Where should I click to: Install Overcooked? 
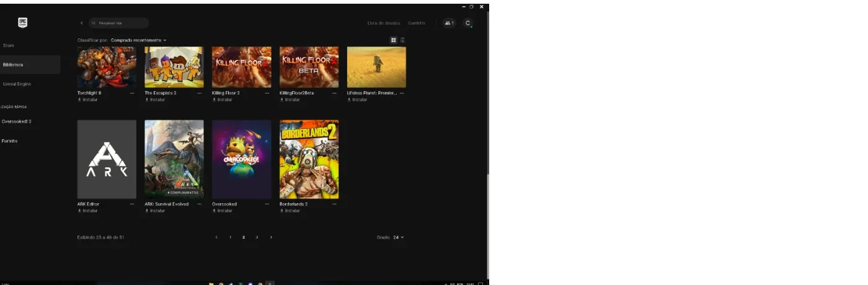(222, 211)
